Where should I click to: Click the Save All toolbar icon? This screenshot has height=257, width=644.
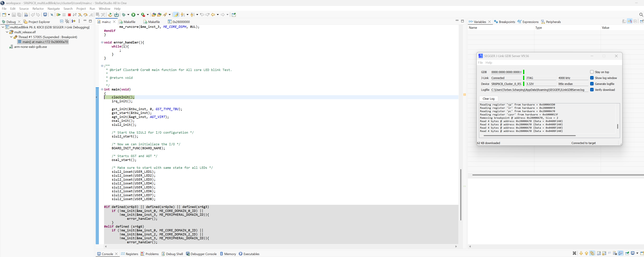pos(19,15)
